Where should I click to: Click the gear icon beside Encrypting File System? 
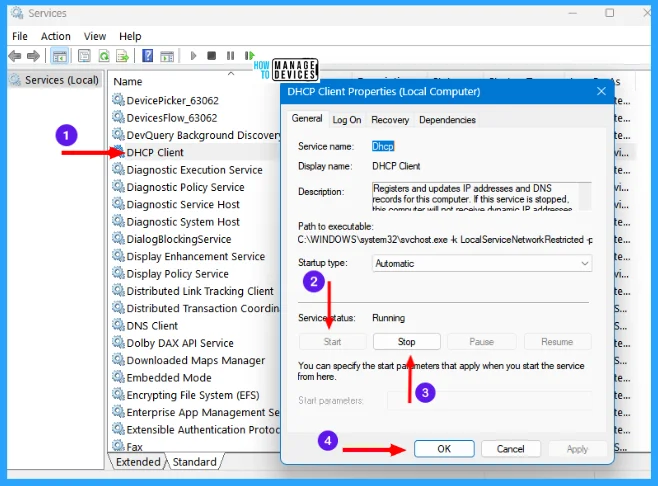pyautogui.click(x=118, y=395)
